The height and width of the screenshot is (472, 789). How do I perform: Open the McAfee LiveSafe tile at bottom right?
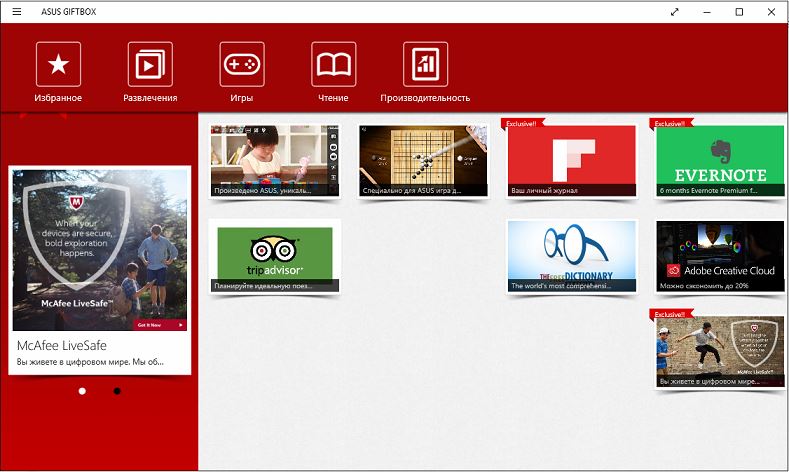click(720, 351)
